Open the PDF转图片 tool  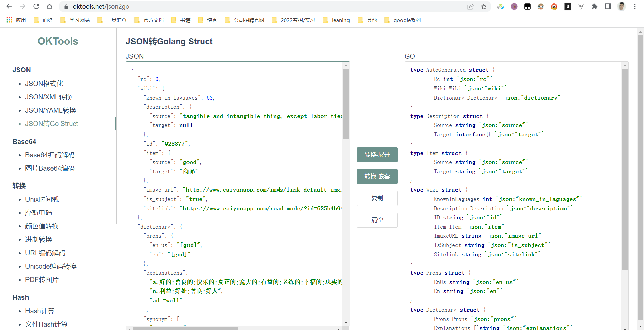click(x=42, y=280)
